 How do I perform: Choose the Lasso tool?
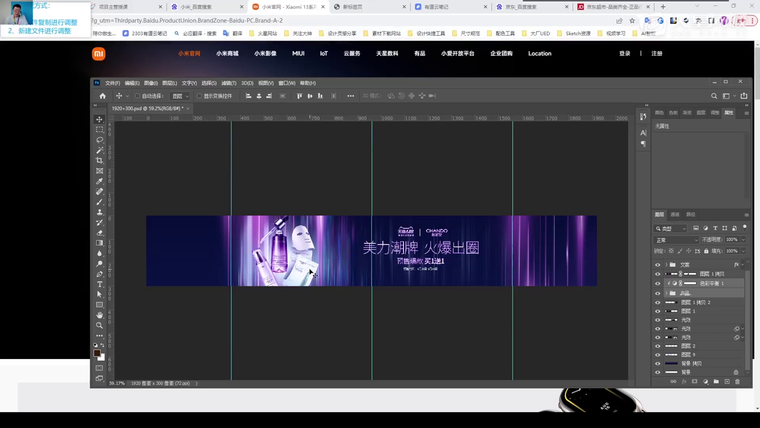100,140
